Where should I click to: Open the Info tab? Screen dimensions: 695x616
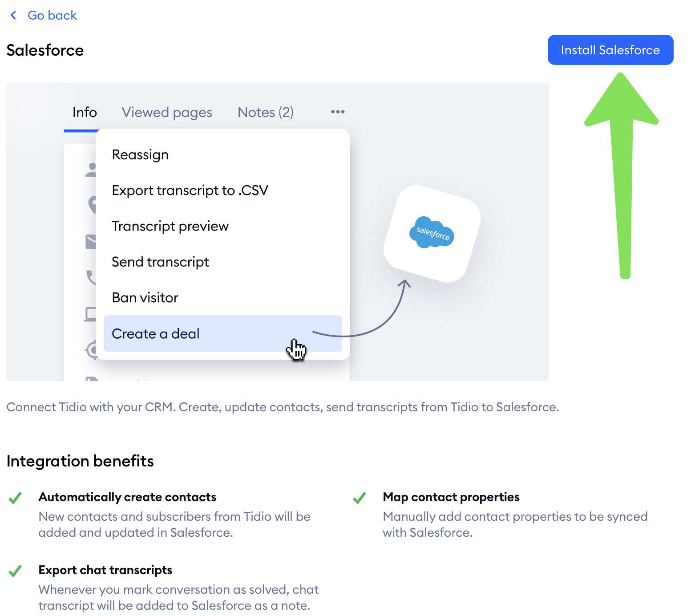tap(85, 112)
